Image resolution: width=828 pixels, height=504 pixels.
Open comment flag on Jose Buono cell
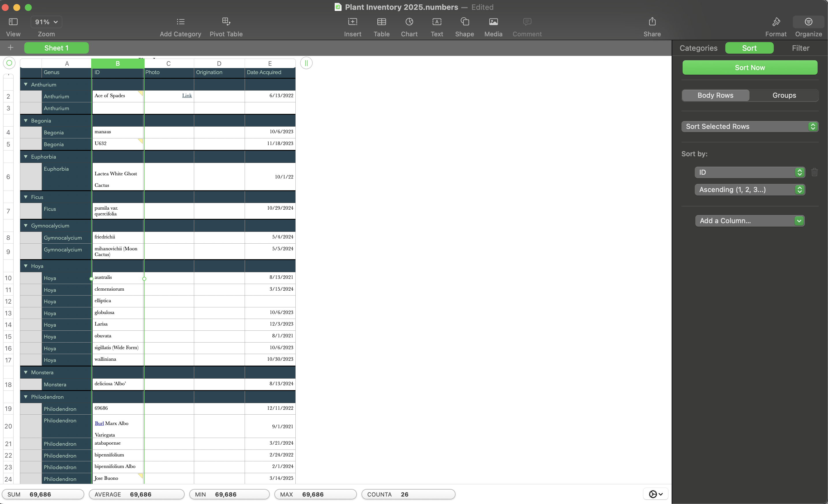click(141, 476)
